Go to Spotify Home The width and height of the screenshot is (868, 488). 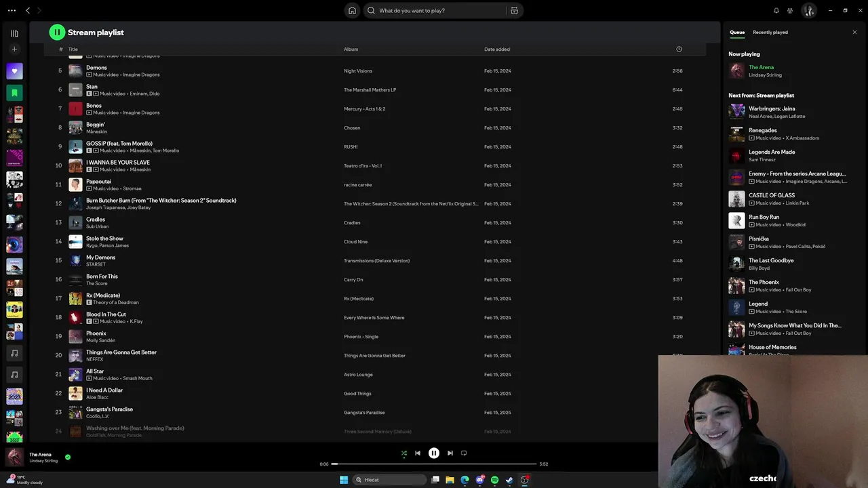(x=352, y=10)
